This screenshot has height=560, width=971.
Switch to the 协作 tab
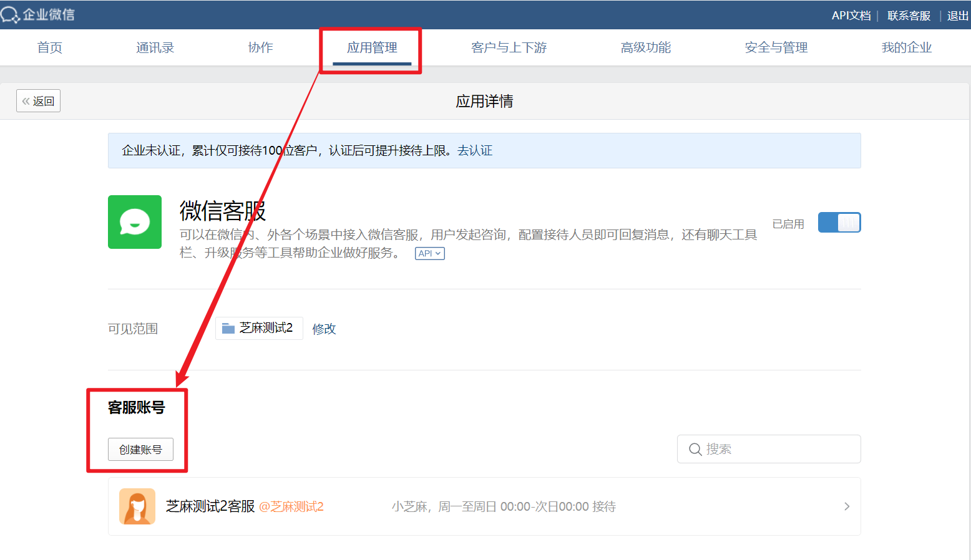[260, 47]
